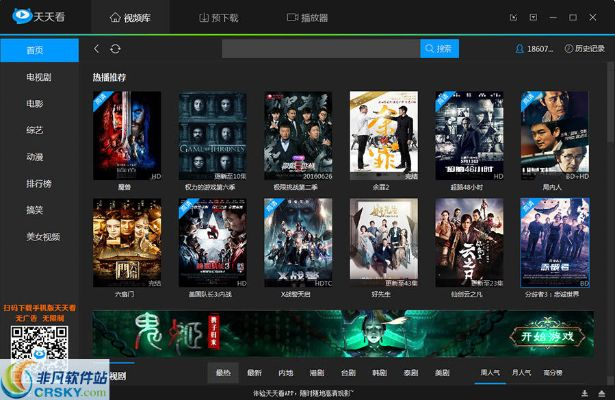Open the history records (历史记录)
615x400 pixels.
point(583,48)
